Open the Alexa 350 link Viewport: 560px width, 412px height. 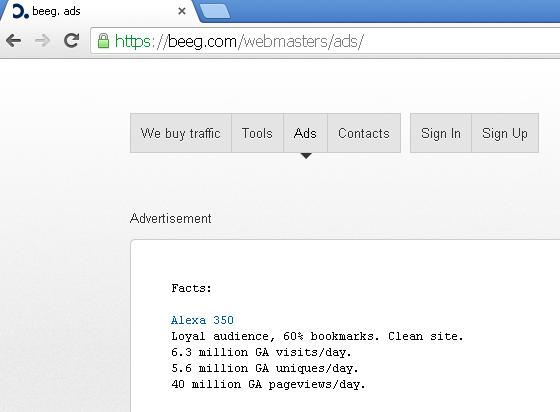pos(202,320)
